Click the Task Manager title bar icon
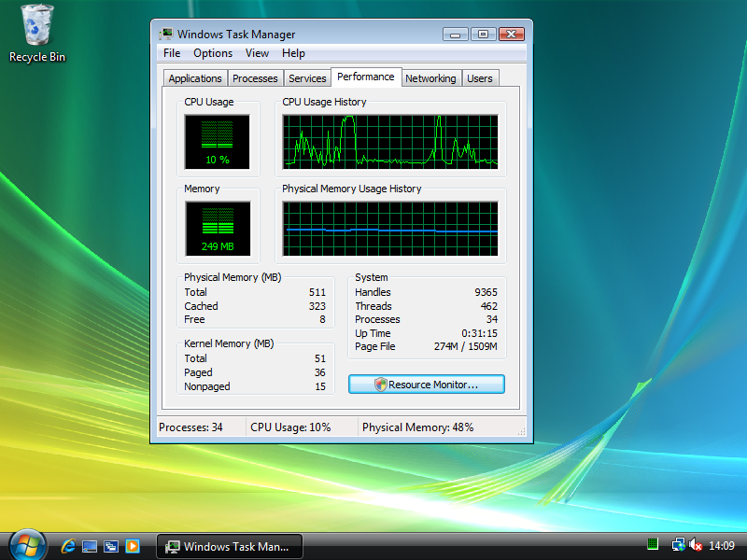747x560 pixels. 166,34
